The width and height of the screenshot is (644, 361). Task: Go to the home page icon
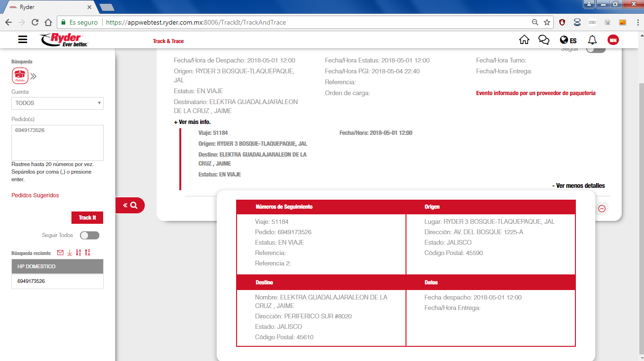tap(524, 40)
